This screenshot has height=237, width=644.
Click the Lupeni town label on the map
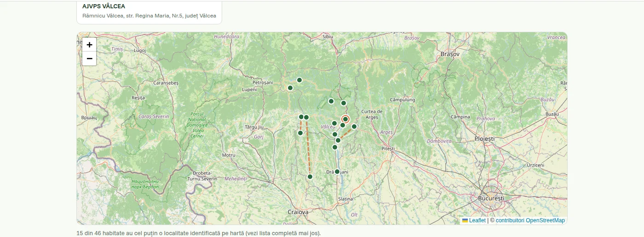pyautogui.click(x=249, y=90)
